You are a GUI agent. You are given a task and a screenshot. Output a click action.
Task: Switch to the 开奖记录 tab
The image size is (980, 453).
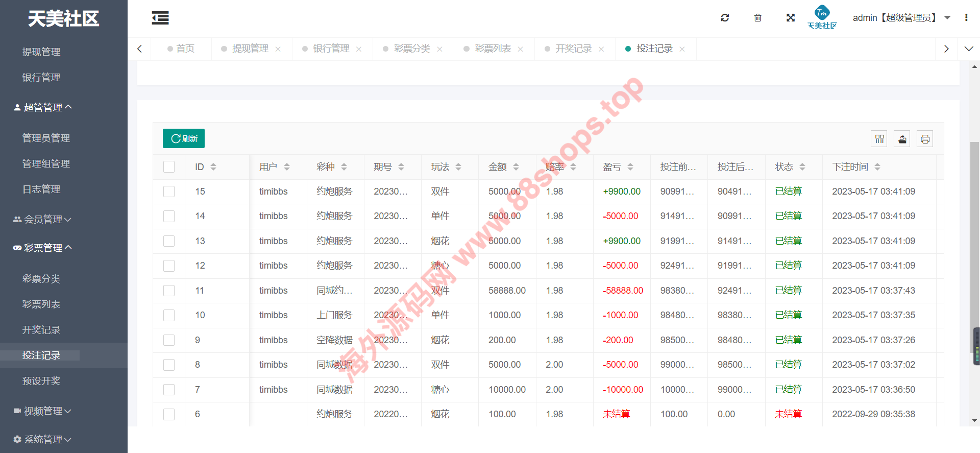coord(573,49)
